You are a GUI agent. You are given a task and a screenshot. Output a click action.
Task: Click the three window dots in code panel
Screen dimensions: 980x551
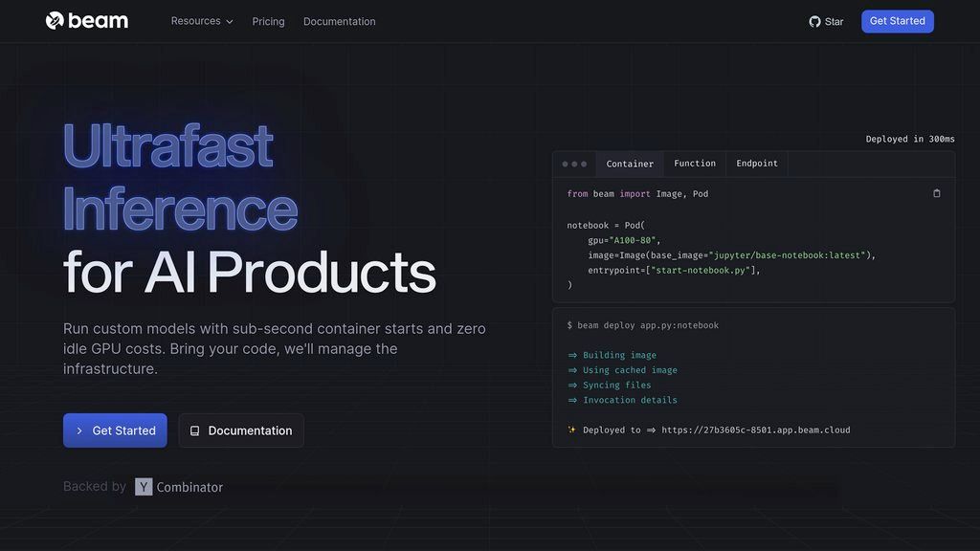pos(574,165)
